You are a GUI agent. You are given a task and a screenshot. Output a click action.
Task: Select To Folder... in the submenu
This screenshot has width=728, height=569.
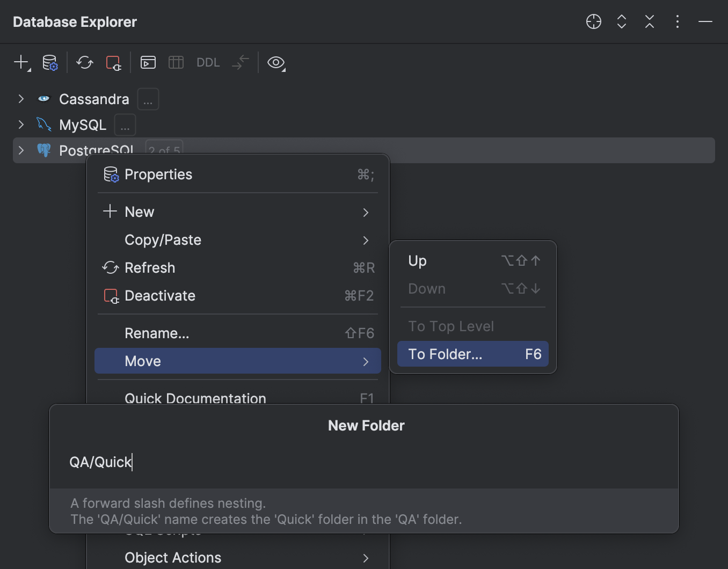click(473, 354)
